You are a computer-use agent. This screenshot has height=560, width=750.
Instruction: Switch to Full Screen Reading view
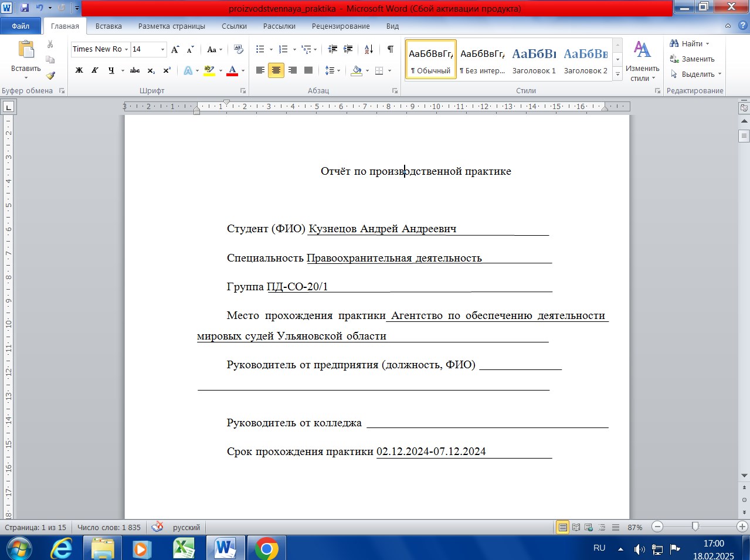point(576,527)
